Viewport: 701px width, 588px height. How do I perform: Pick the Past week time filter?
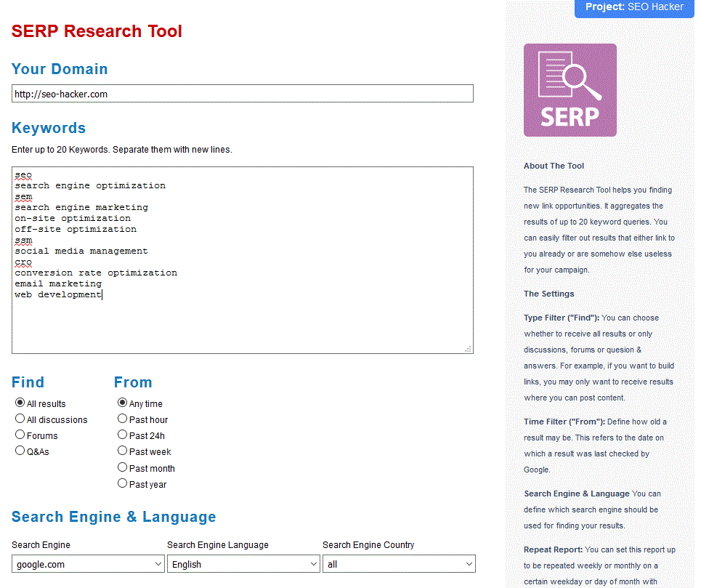(123, 451)
